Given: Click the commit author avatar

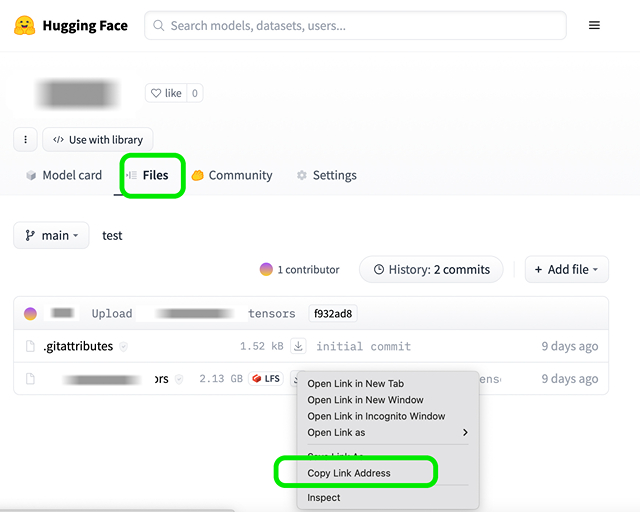Looking at the screenshot, I should 30,313.
